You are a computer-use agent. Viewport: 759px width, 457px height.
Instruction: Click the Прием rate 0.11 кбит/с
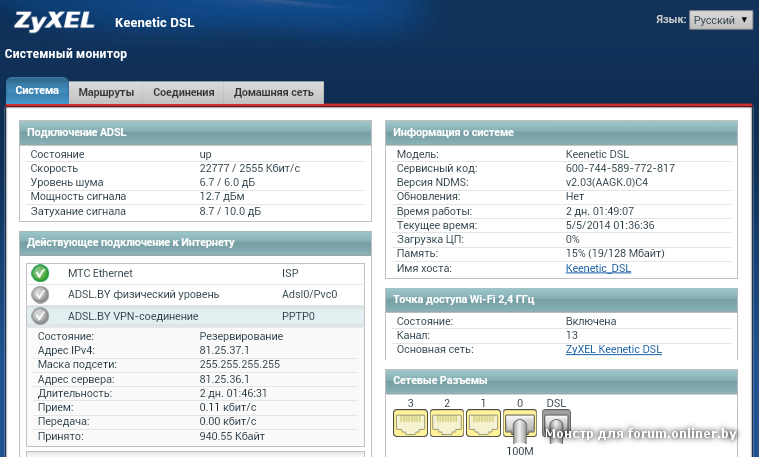coord(228,408)
